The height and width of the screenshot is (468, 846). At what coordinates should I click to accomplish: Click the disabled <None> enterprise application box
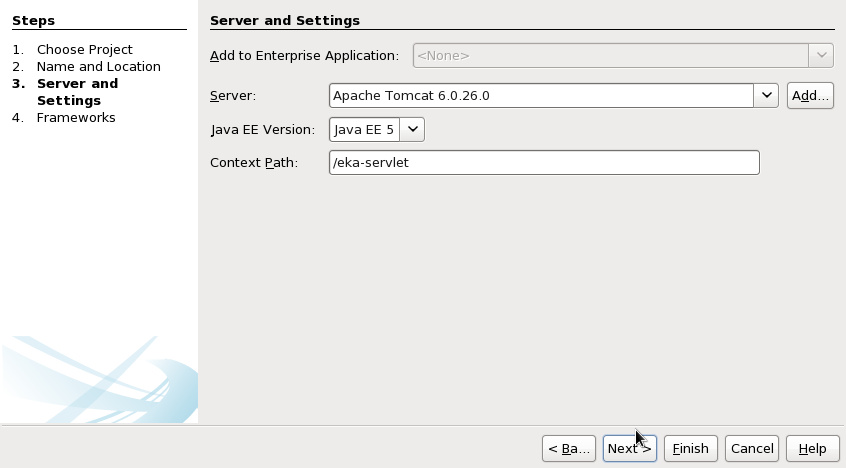(x=611, y=56)
